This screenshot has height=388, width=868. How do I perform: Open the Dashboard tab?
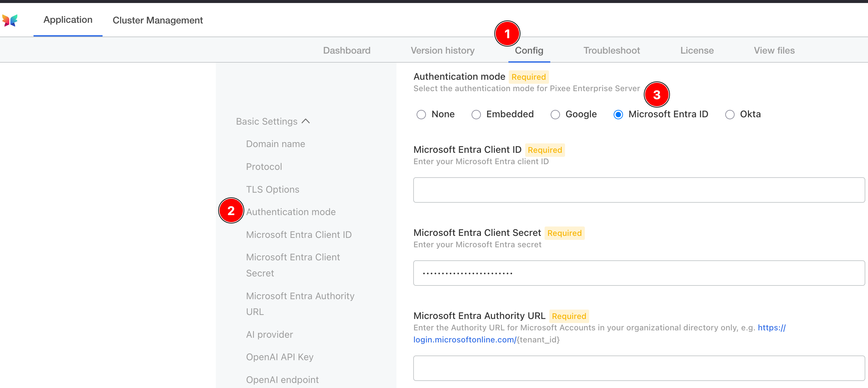(x=347, y=51)
